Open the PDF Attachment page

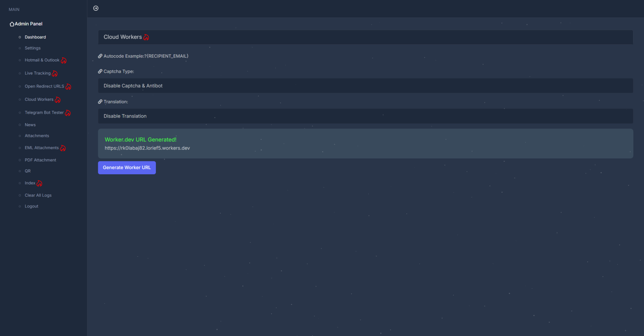pyautogui.click(x=40, y=160)
